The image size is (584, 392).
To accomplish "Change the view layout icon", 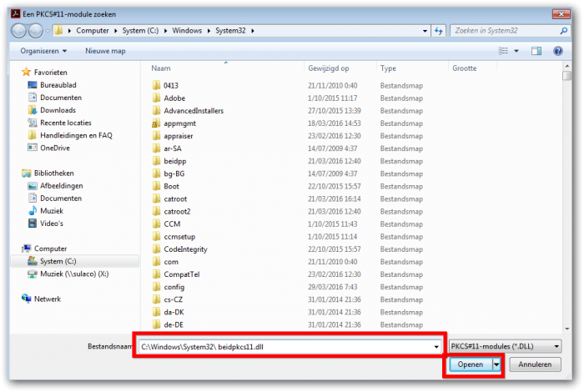I will click(504, 51).
